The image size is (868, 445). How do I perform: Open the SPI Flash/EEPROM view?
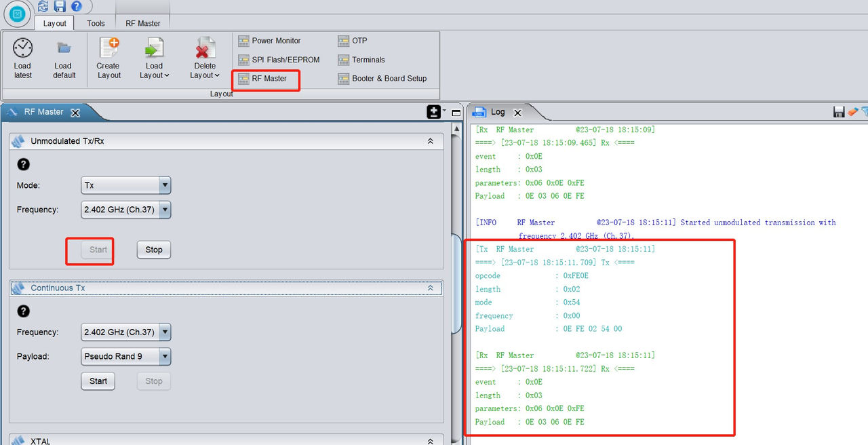click(279, 60)
